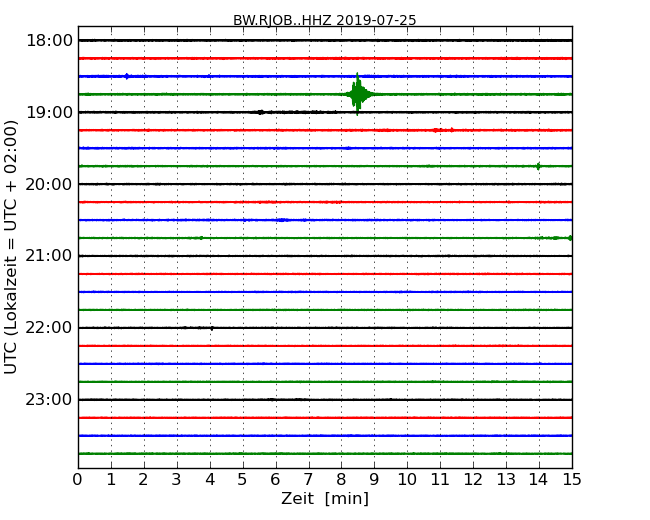Click the green spike near minute 14 on 19:45 trace
Image resolution: width=650 pixels, height=520 pixels.
click(x=538, y=166)
